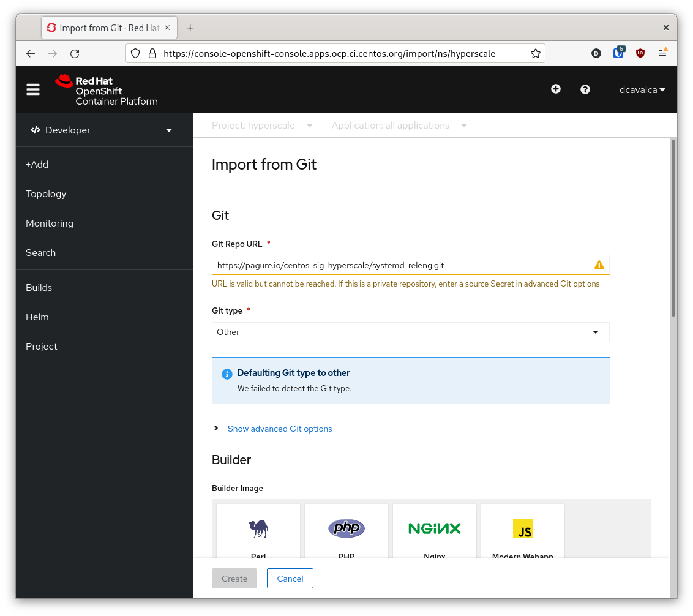
Task: Open the Firefox application menu
Action: tap(662, 53)
